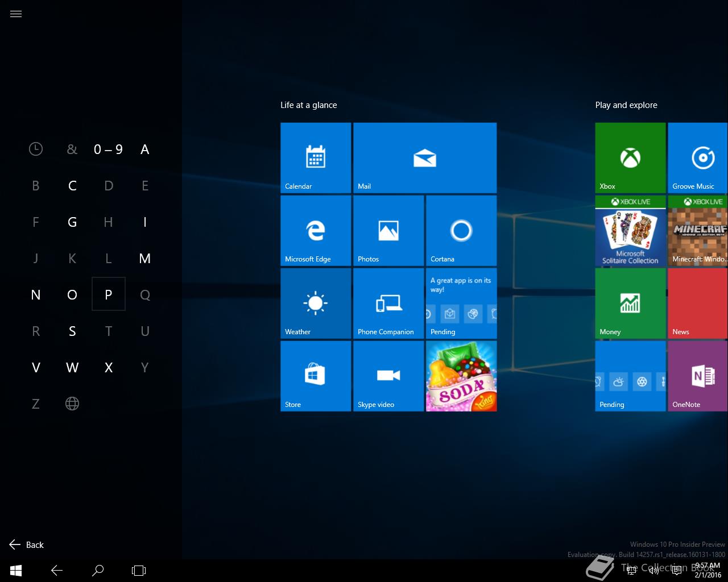
Task: Open the Store tile
Action: click(x=316, y=376)
